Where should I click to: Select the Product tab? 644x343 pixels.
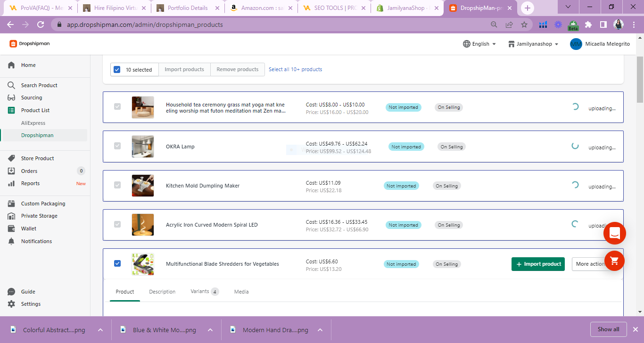pos(125,292)
